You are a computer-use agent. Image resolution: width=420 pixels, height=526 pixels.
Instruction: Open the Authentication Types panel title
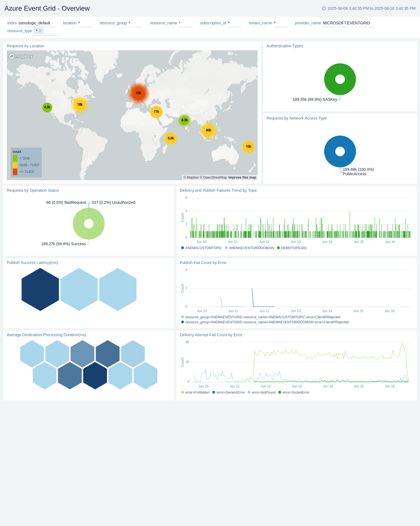(284, 46)
